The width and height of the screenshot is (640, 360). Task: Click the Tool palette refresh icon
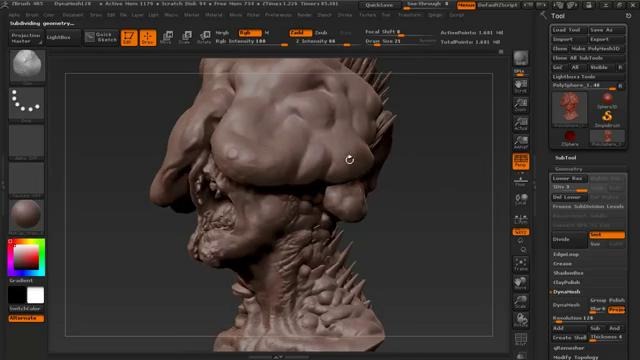pos(629,16)
